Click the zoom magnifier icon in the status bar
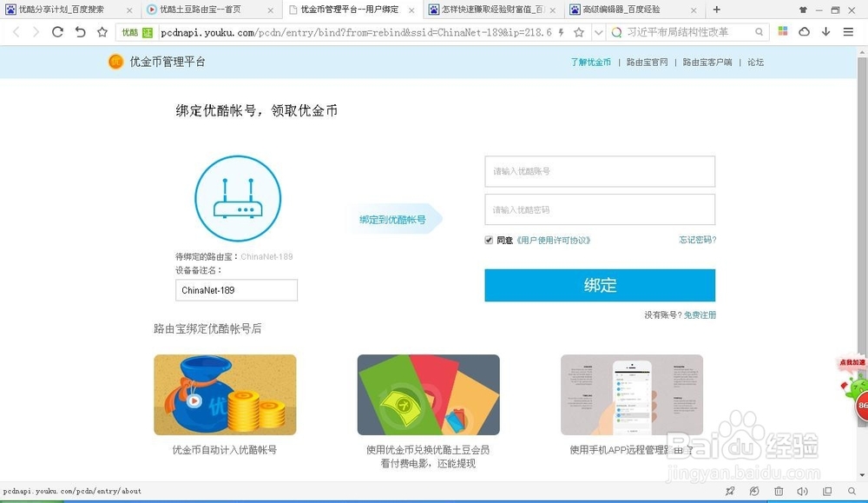This screenshot has width=868, height=503. pos(852,491)
